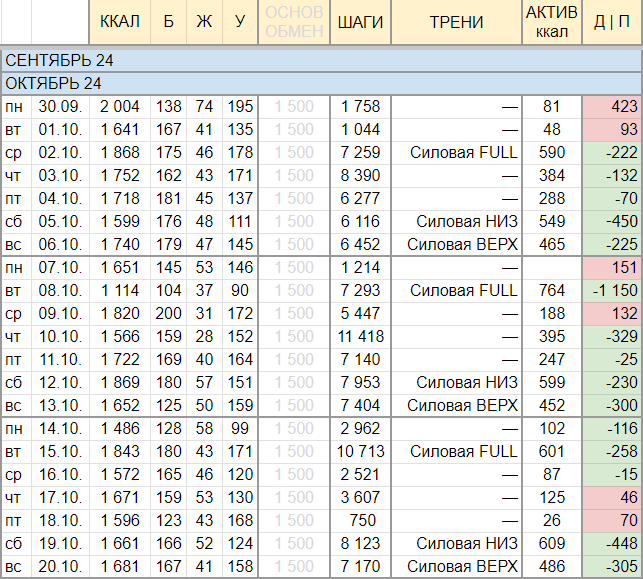The image size is (643, 579).
Task: Click steps value 6 452
Action: (360, 244)
